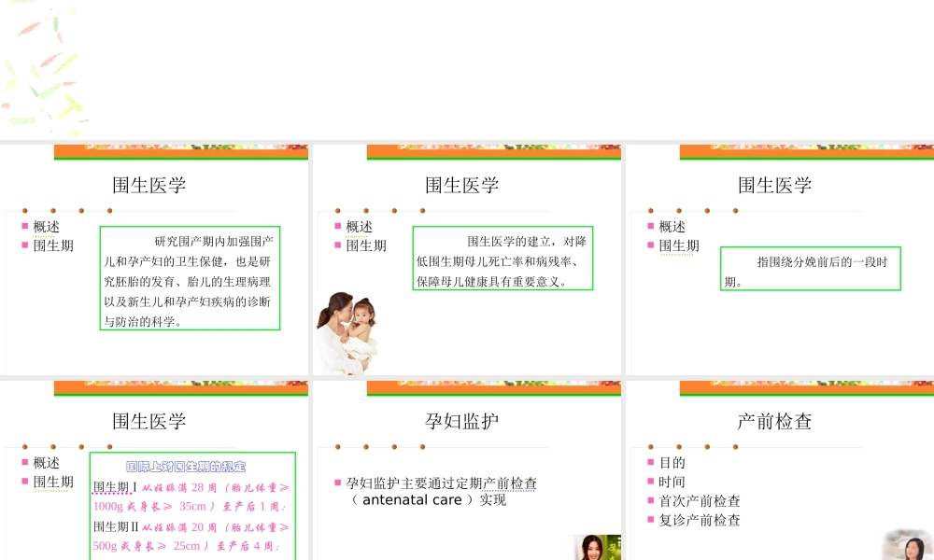
Task: Click the mother holding baby picture
Action: (x=347, y=332)
